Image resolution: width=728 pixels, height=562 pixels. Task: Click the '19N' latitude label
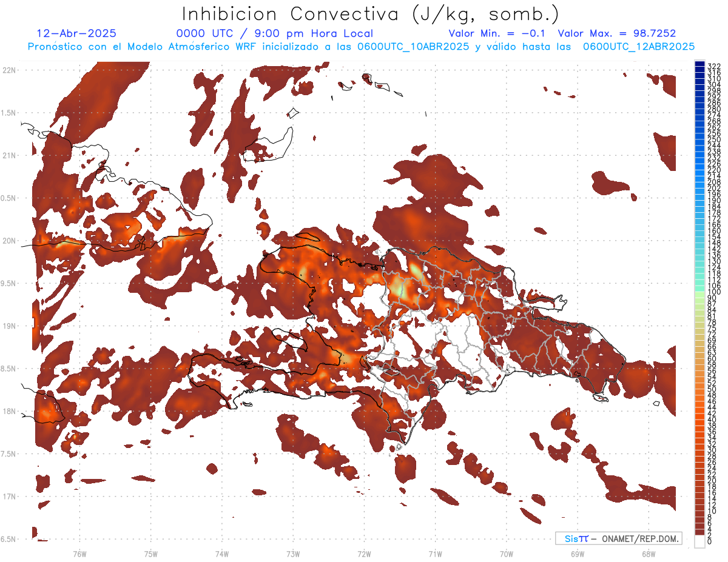coord(9,326)
